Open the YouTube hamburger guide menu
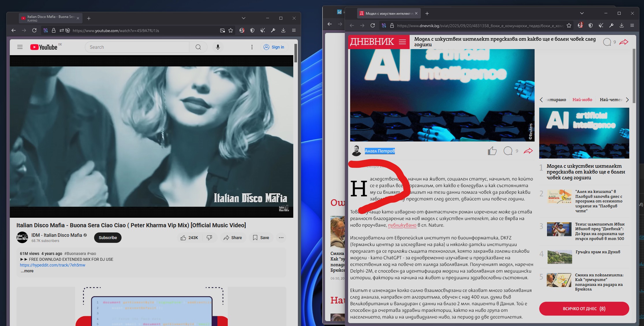 (x=20, y=47)
